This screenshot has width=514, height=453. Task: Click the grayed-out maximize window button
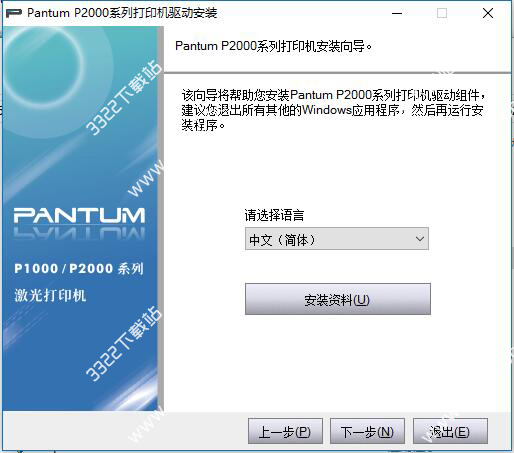click(x=442, y=13)
